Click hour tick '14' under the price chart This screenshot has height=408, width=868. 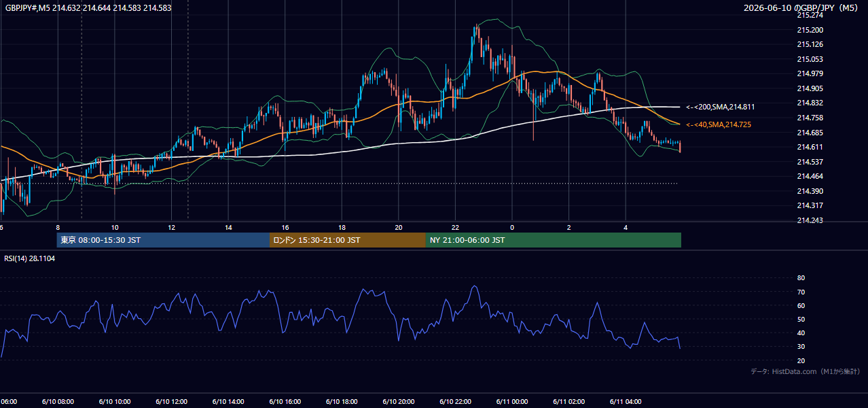click(229, 227)
